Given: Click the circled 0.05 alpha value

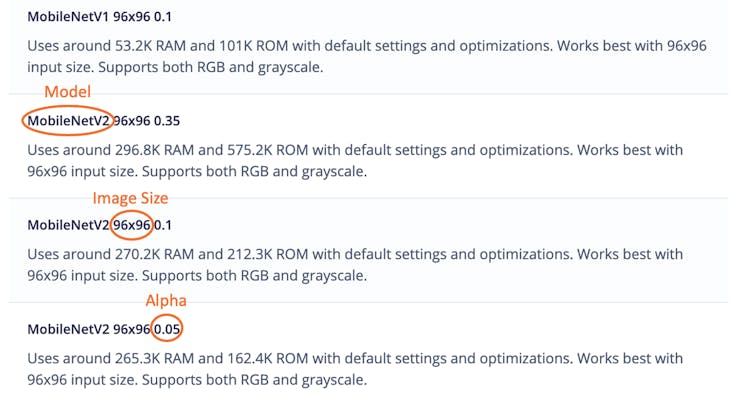Looking at the screenshot, I should click(167, 329).
